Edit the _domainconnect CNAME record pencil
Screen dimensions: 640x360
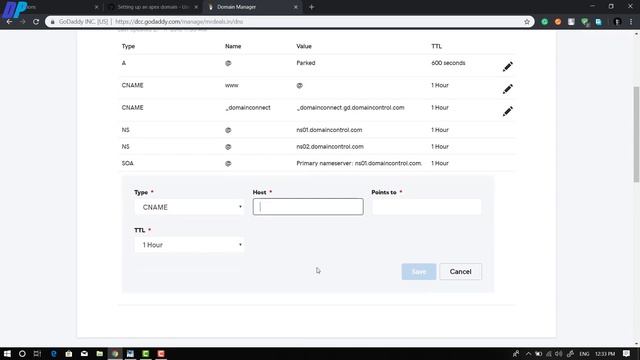(x=507, y=111)
